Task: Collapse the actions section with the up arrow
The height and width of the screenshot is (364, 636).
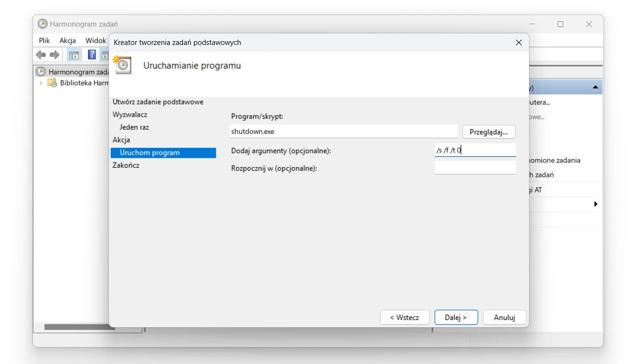Action: pos(595,87)
